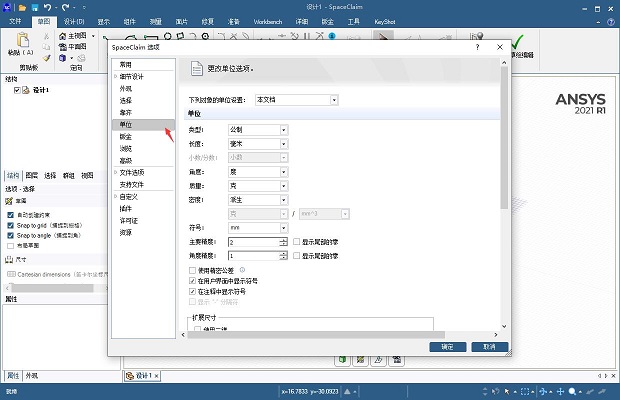Open the 角度 (度) dropdown
This screenshot has width=620, height=400.
point(284,172)
